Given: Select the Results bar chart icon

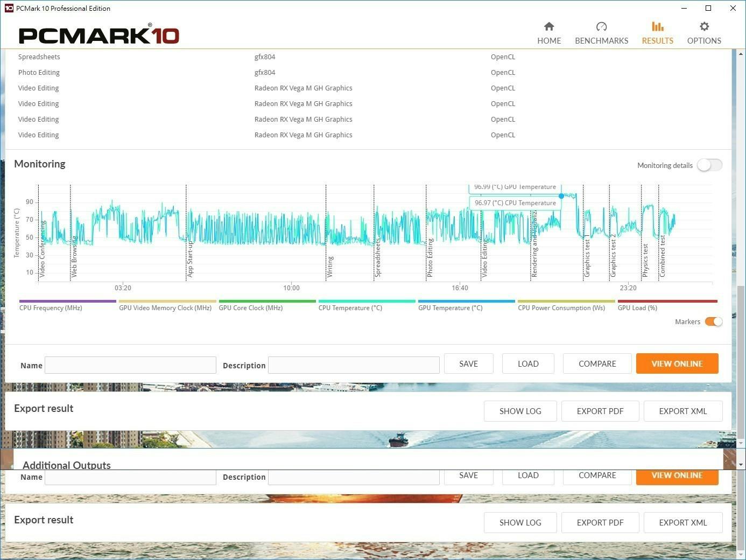Looking at the screenshot, I should tap(657, 26).
